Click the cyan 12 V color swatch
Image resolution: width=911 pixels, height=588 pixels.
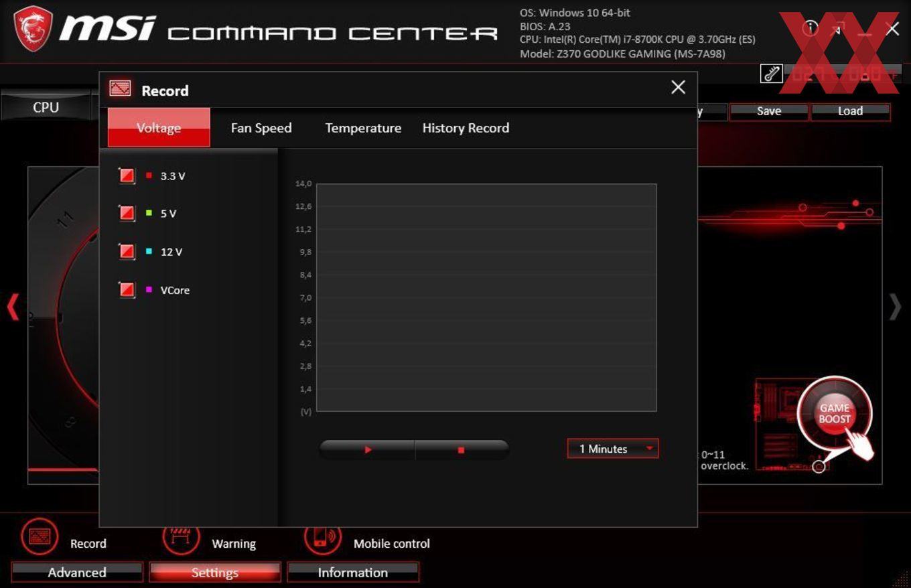point(149,252)
